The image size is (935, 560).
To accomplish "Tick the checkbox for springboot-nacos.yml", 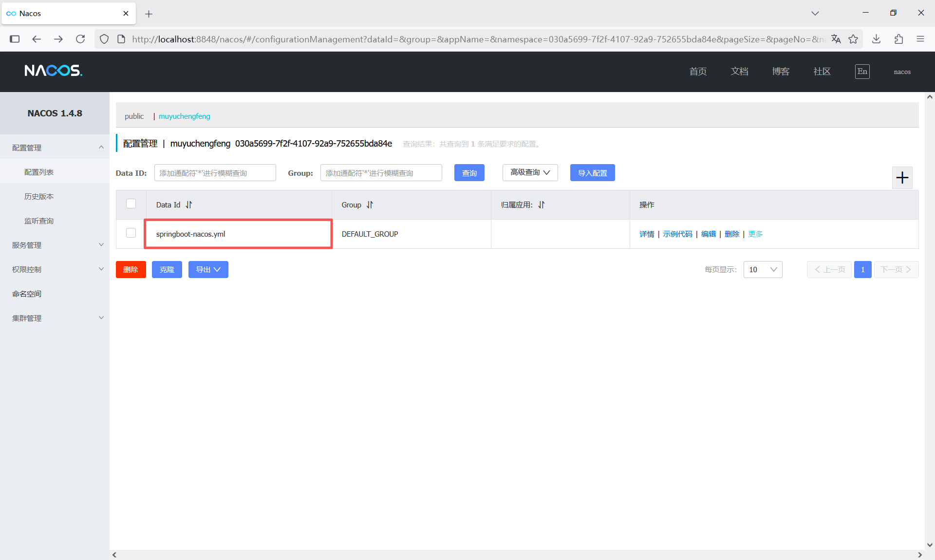I will [x=131, y=233].
